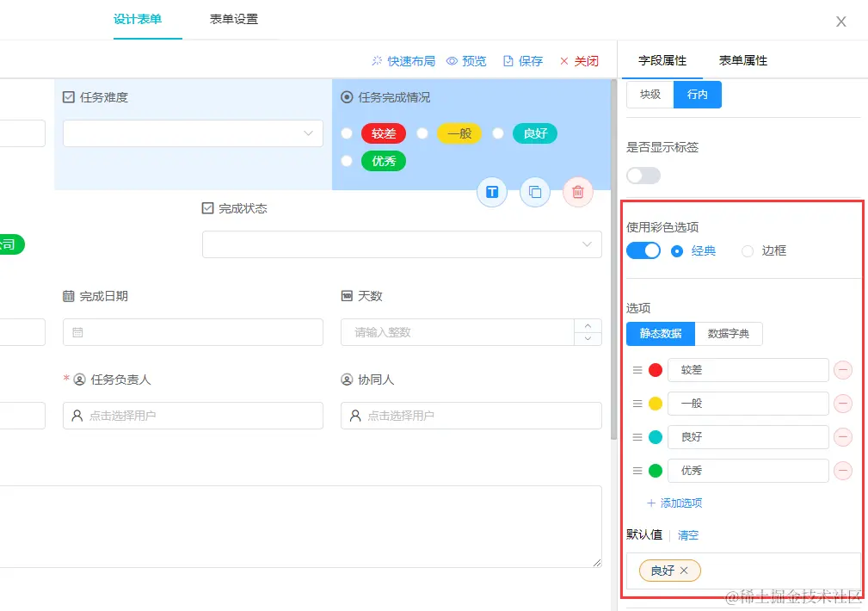This screenshot has height=611, width=868.
Task: Click the 一般 option text field
Action: point(748,404)
